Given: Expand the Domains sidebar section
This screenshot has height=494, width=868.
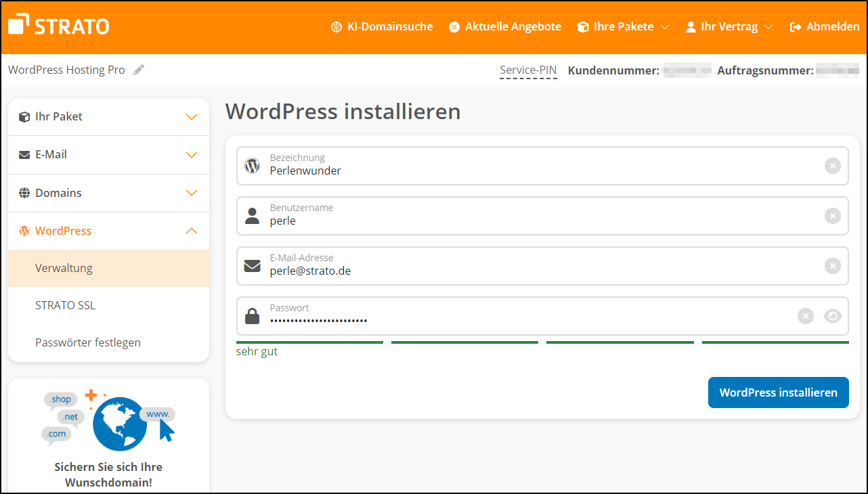Looking at the screenshot, I should click(x=108, y=193).
